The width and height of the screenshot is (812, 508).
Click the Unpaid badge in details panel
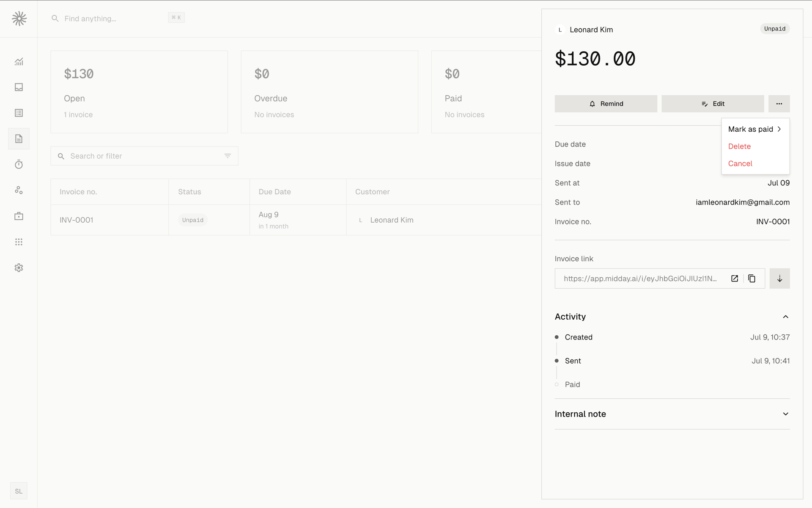[x=775, y=29]
